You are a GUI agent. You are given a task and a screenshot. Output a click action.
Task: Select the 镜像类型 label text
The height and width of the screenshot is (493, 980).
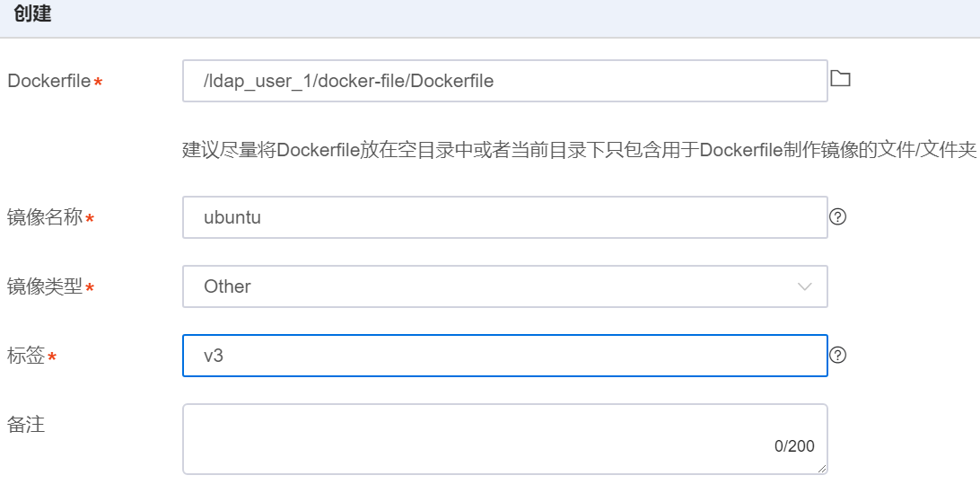(45, 287)
